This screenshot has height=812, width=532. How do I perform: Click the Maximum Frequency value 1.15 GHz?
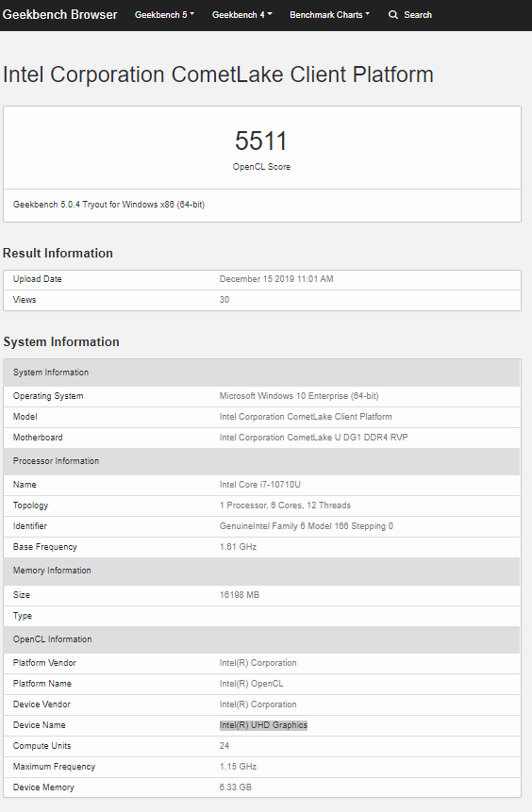coord(238,767)
